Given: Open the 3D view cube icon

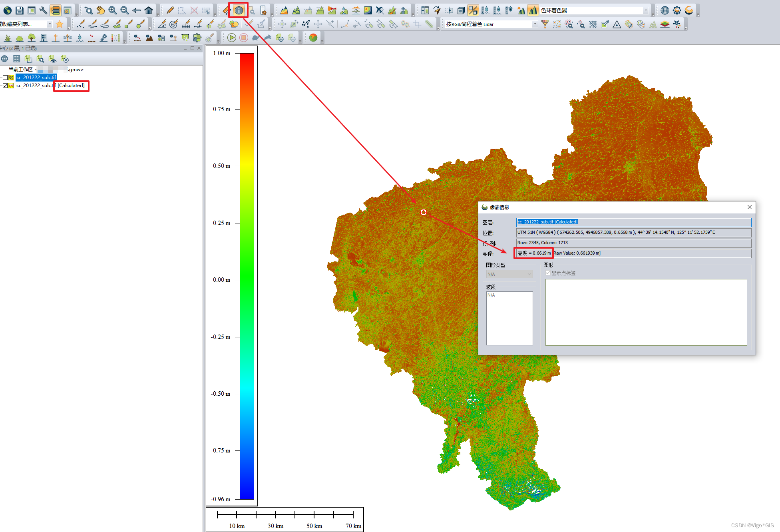Looking at the screenshot, I should [461, 10].
